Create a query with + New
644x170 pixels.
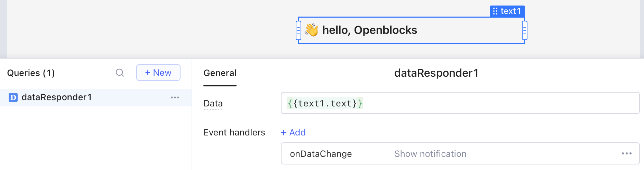coord(158,73)
